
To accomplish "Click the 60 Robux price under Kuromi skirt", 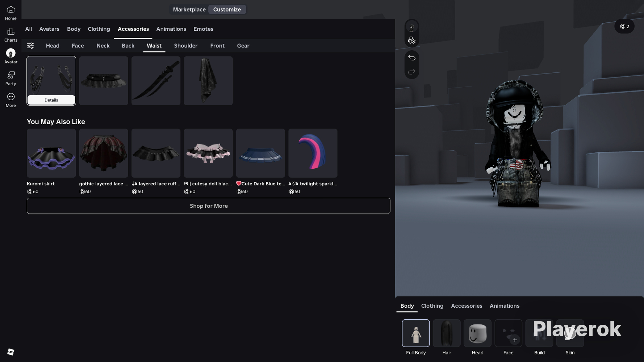I will point(33,192).
